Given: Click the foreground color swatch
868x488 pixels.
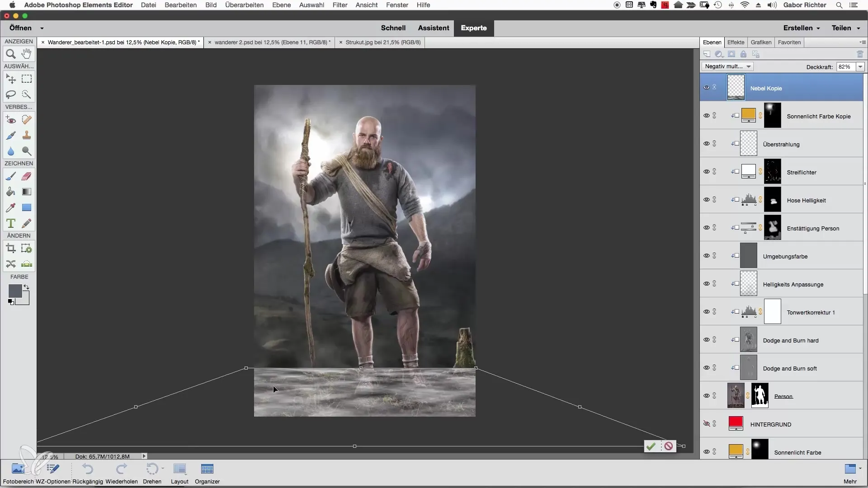Looking at the screenshot, I should (14, 291).
